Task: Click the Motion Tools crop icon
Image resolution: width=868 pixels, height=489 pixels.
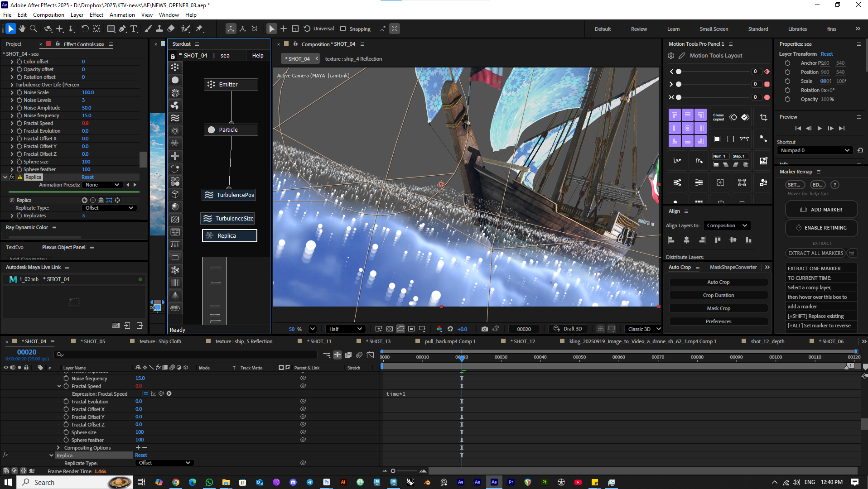Action: [763, 117]
